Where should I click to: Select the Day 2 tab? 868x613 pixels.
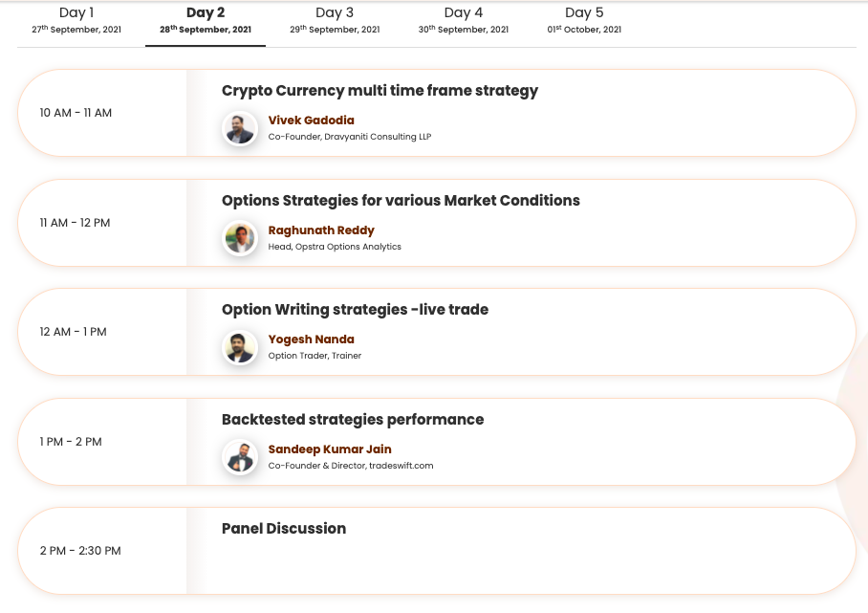tap(206, 19)
